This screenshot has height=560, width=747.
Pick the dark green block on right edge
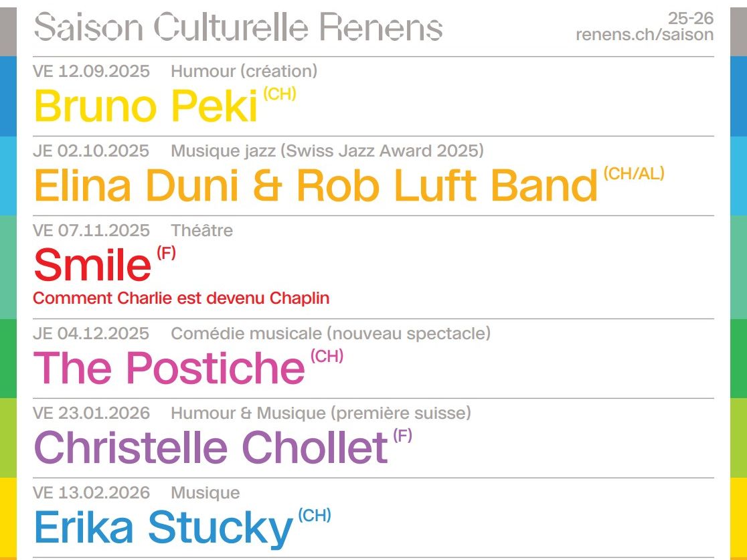(738, 359)
